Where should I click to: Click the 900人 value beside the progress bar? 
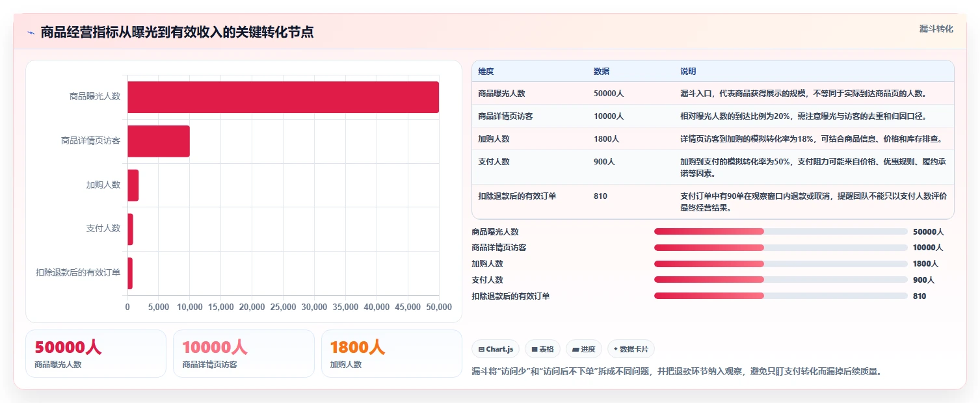coord(923,279)
